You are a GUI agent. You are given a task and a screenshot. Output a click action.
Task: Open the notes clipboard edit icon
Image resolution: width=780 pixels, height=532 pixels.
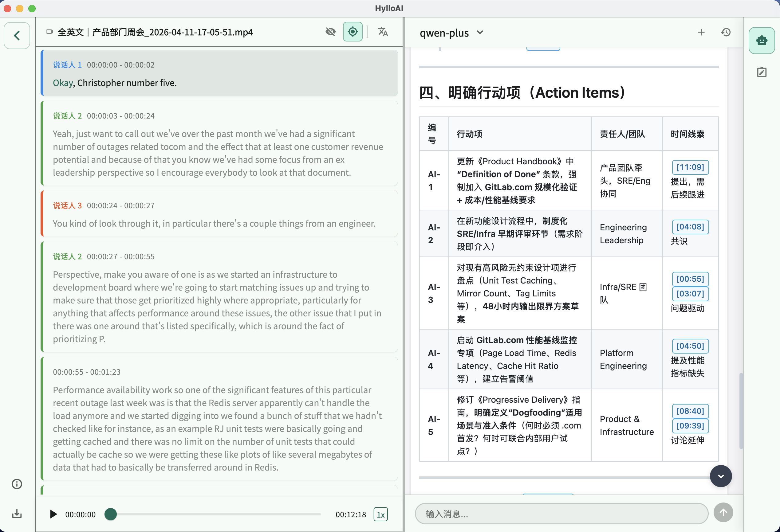762,72
